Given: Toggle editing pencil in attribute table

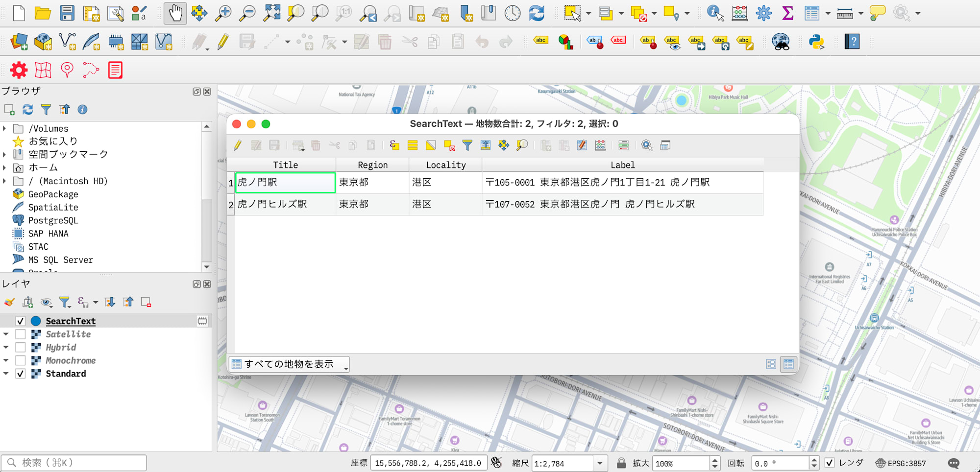Looking at the screenshot, I should point(238,145).
